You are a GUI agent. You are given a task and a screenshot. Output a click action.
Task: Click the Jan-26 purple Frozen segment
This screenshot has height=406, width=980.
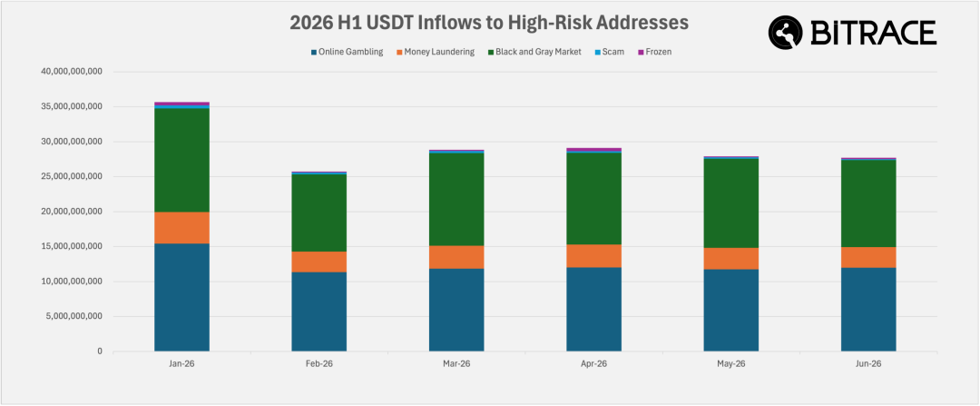click(x=181, y=104)
